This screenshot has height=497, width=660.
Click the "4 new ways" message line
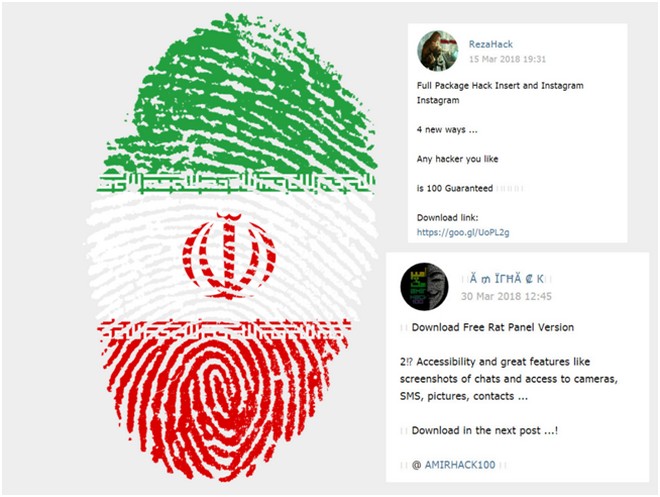coord(447,130)
